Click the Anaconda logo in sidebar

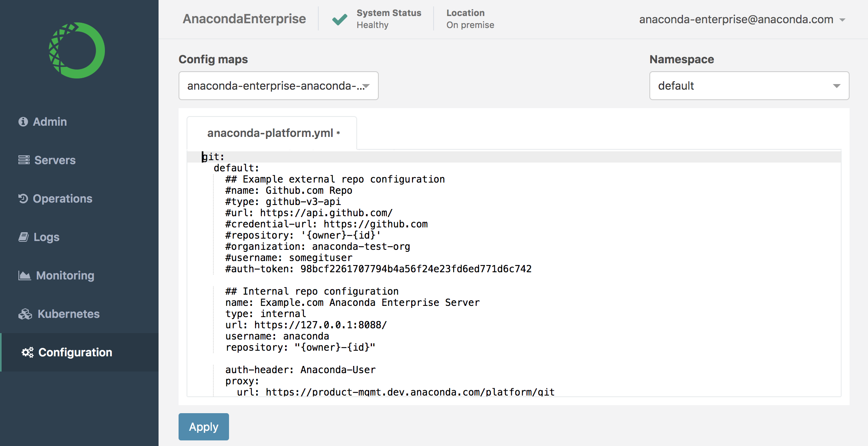pyautogui.click(x=77, y=50)
